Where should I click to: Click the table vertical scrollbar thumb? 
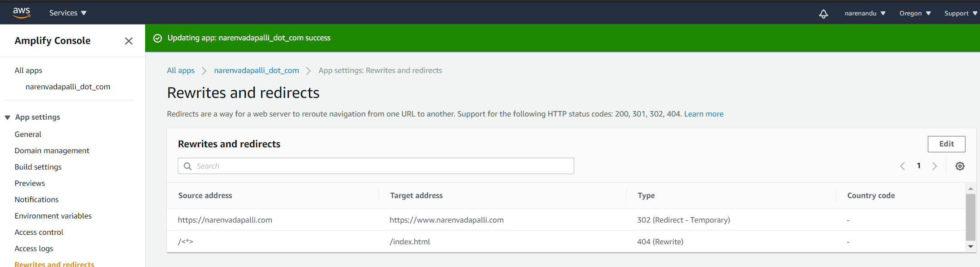[x=970, y=217]
